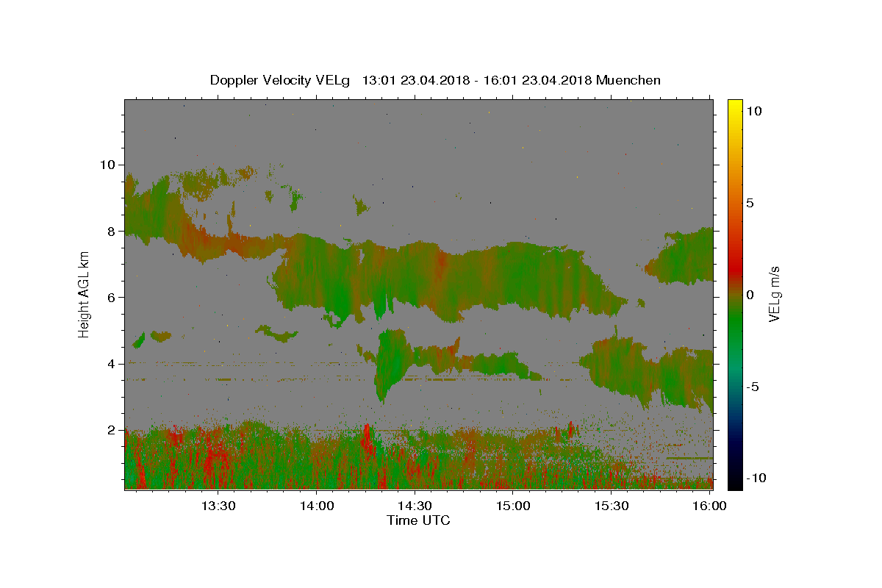
Task: Click the 14:00 time tick label
Action: (x=317, y=506)
